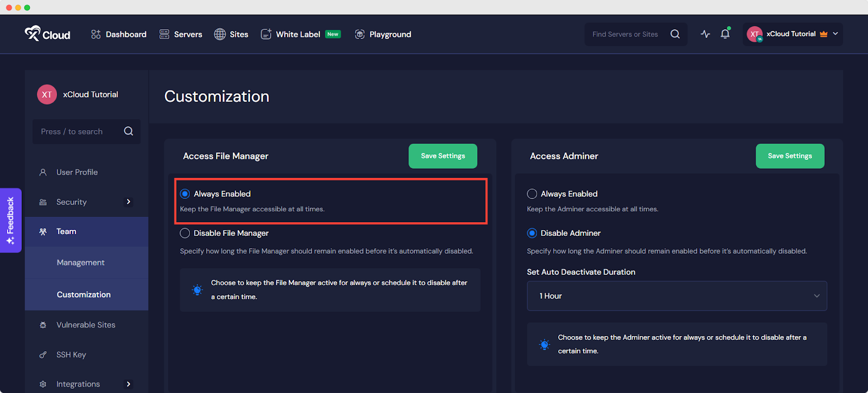The height and width of the screenshot is (393, 868).
Task: Click the Team people icon
Action: 43,231
